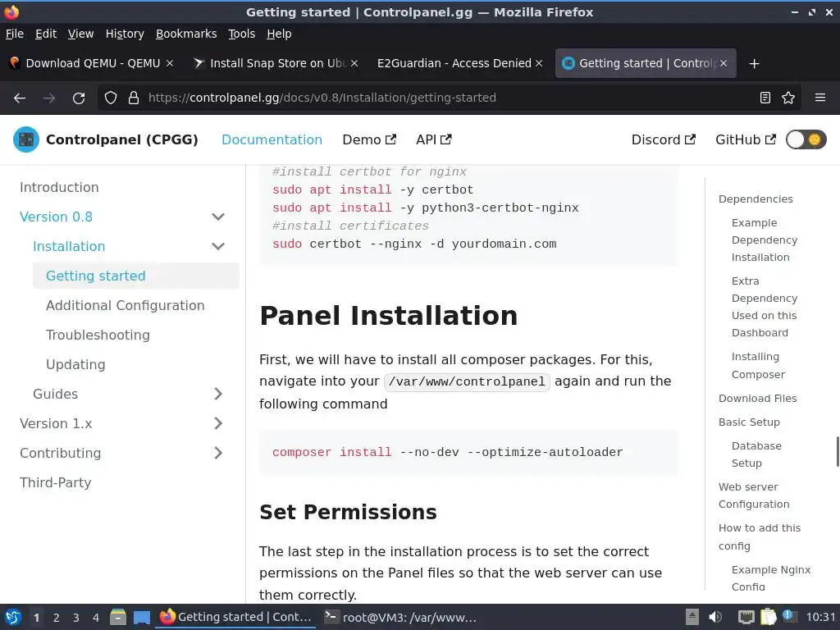Click the Controlpanel CPGG logo icon
Screen dimensions: 840x630
click(x=26, y=139)
